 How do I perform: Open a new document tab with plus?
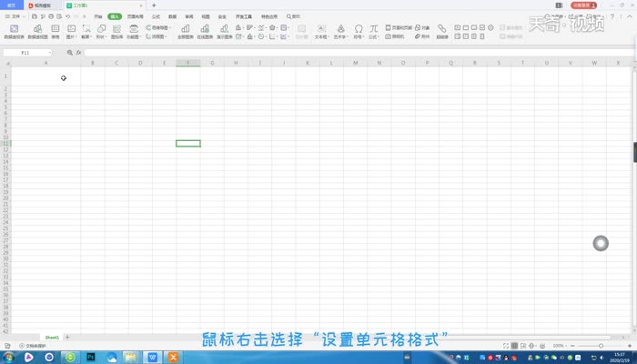pos(154,5)
